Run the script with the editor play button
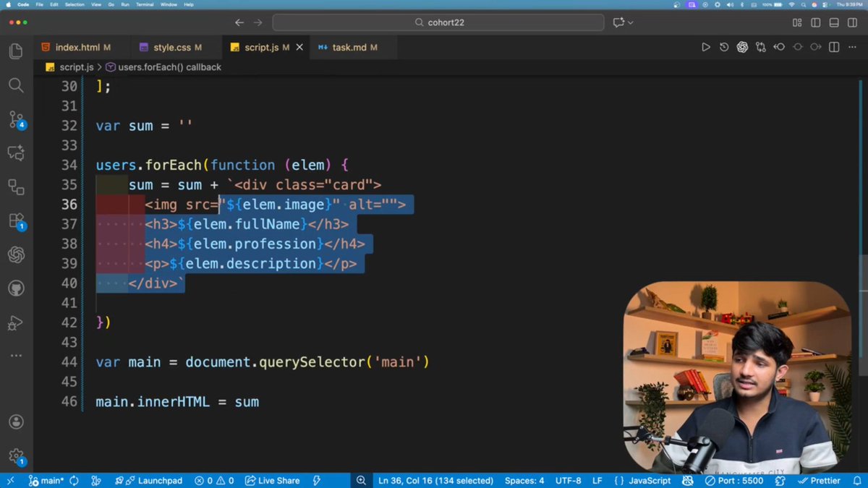 705,47
